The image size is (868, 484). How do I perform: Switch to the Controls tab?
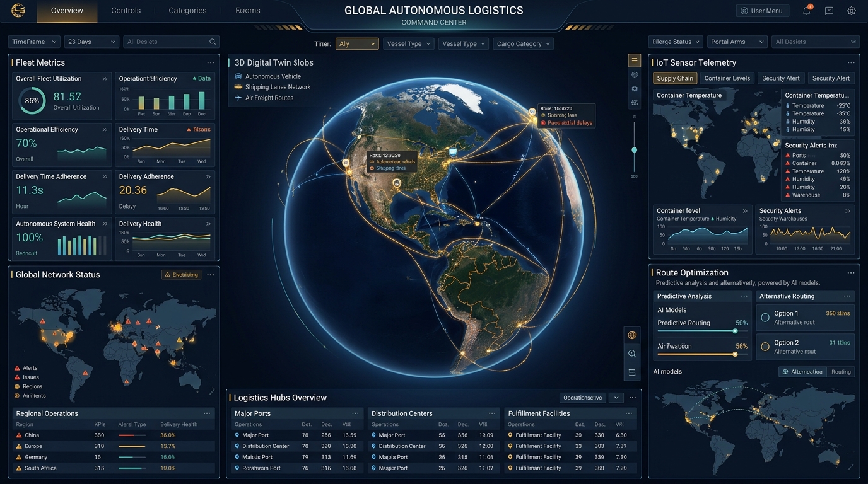click(x=126, y=11)
